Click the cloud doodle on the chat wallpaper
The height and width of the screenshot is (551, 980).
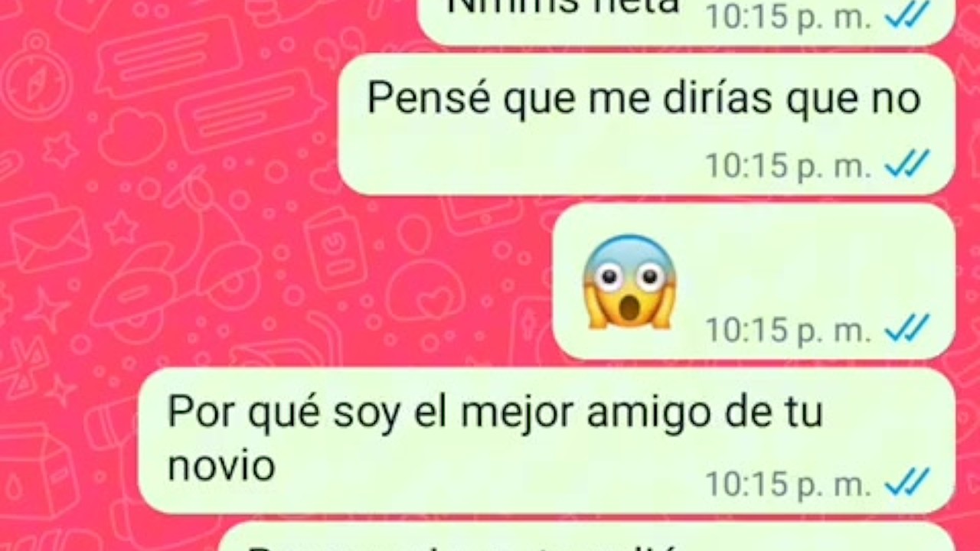coord(132,136)
